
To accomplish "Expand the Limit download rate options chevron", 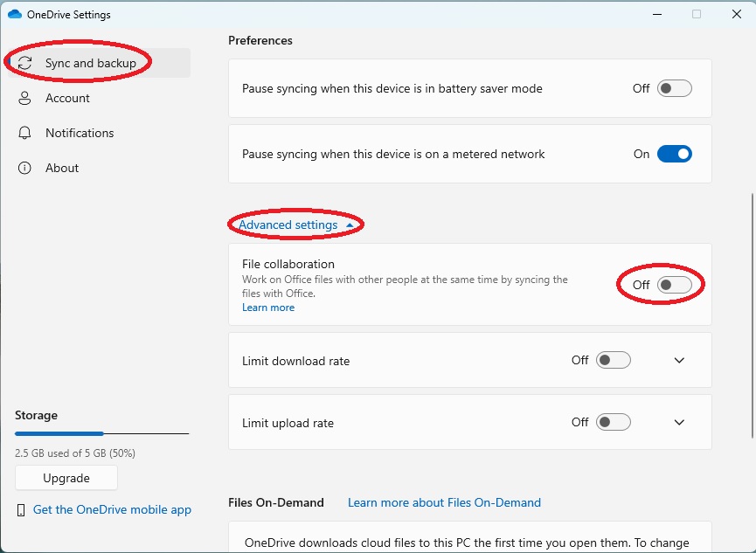I will [x=679, y=360].
